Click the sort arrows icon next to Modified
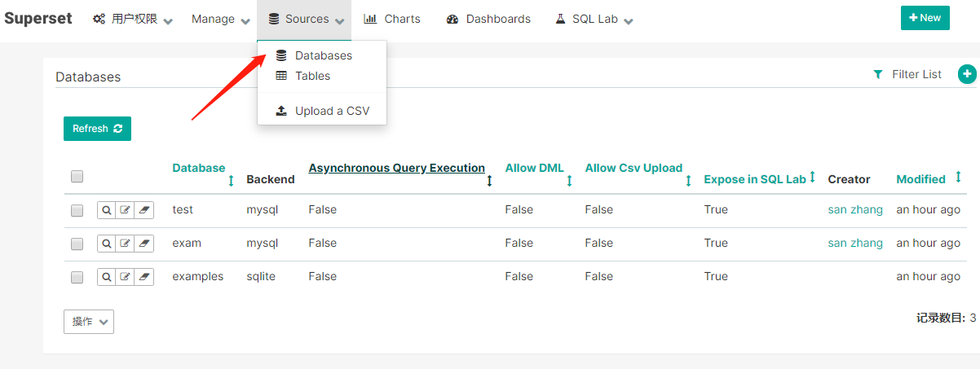Screen dimensions: 980x369 [958, 177]
